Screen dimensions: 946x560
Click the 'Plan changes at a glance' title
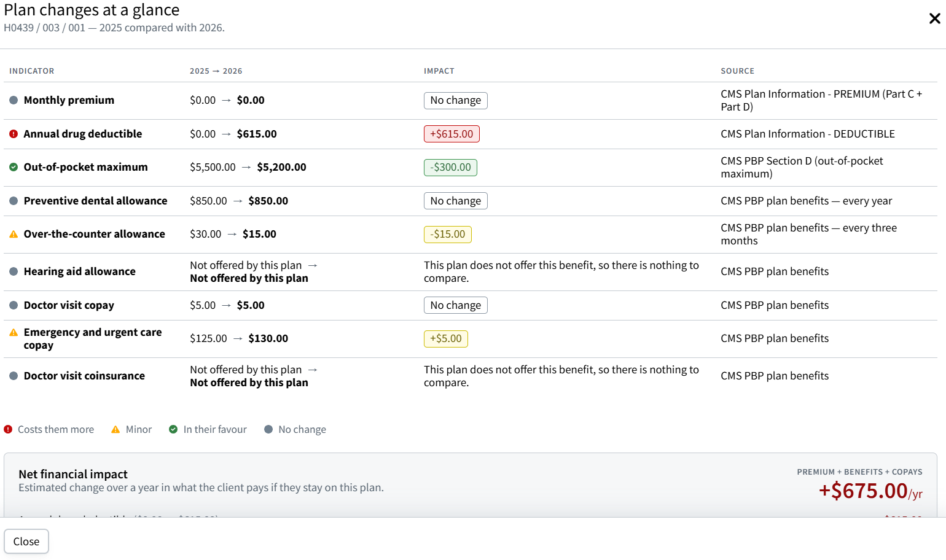[x=92, y=10]
